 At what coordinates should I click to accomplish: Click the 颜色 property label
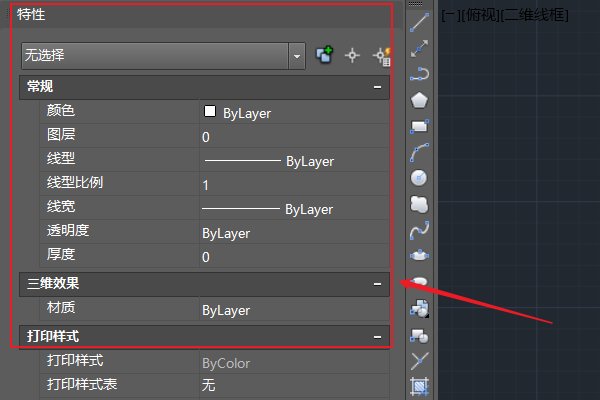click(60, 111)
